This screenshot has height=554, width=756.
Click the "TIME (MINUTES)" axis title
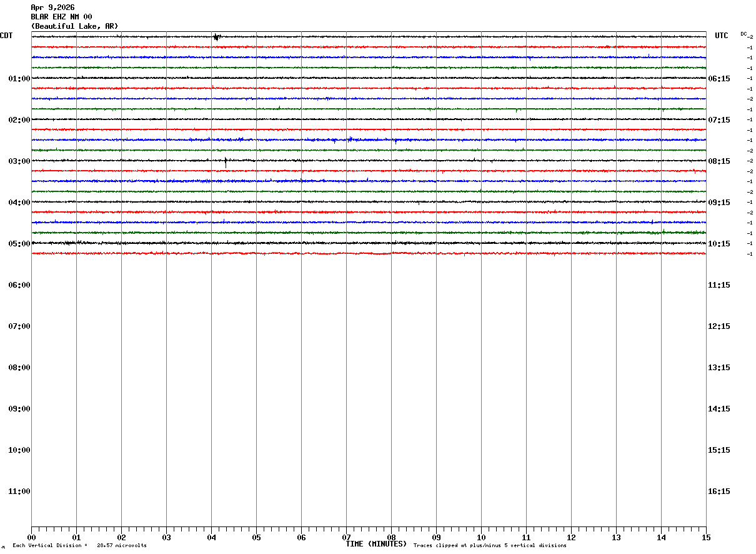(x=376, y=544)
